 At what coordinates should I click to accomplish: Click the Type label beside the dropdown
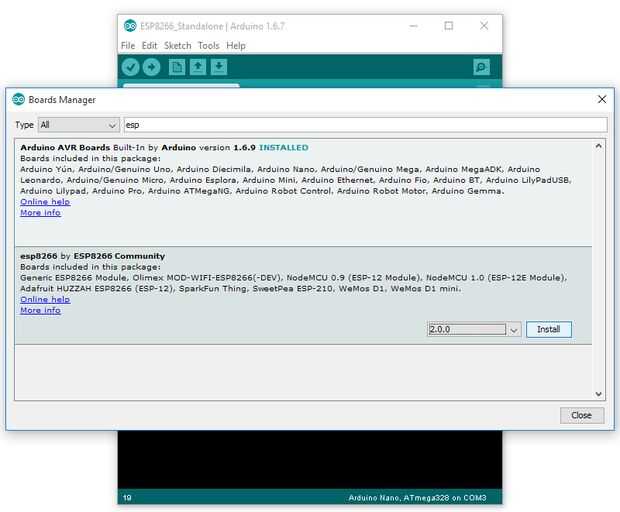(24, 125)
